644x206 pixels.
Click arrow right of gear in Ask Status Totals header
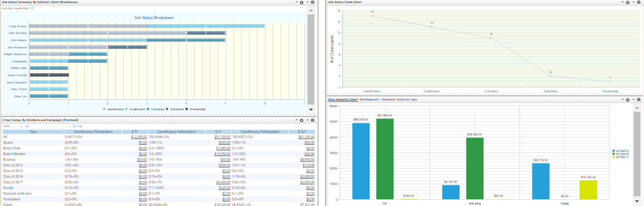pos(634,3)
